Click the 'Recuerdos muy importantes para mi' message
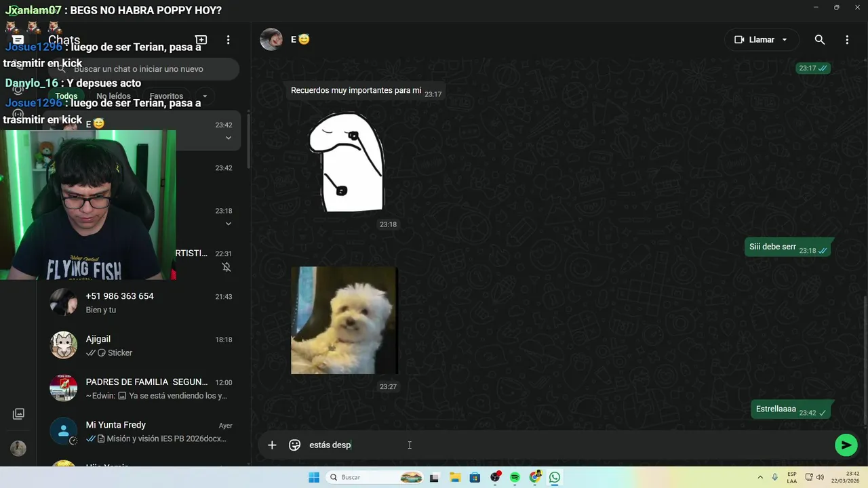The height and width of the screenshot is (488, 868). (366, 91)
